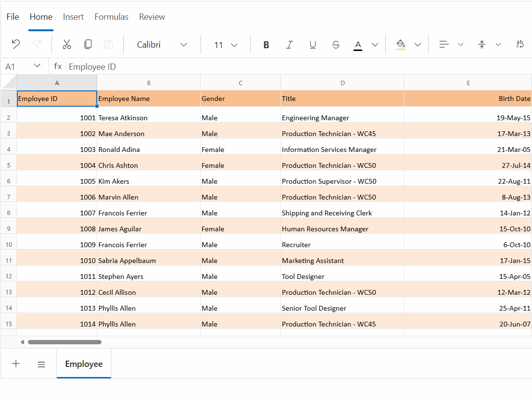Click the fill color bucket icon

(x=400, y=45)
